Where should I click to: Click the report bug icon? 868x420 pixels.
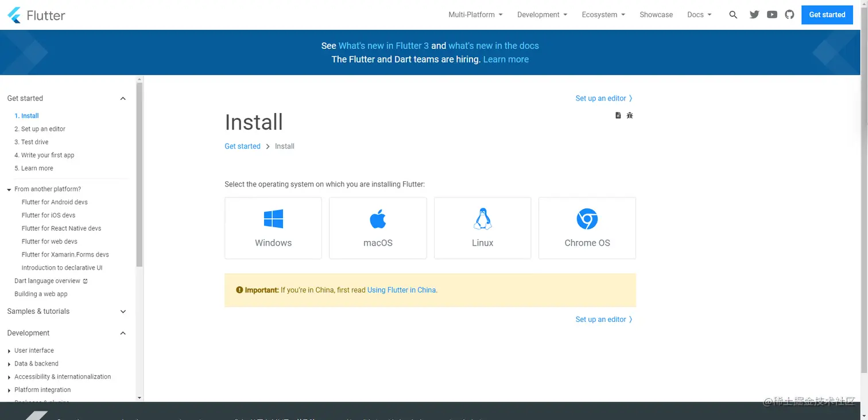[x=630, y=115]
